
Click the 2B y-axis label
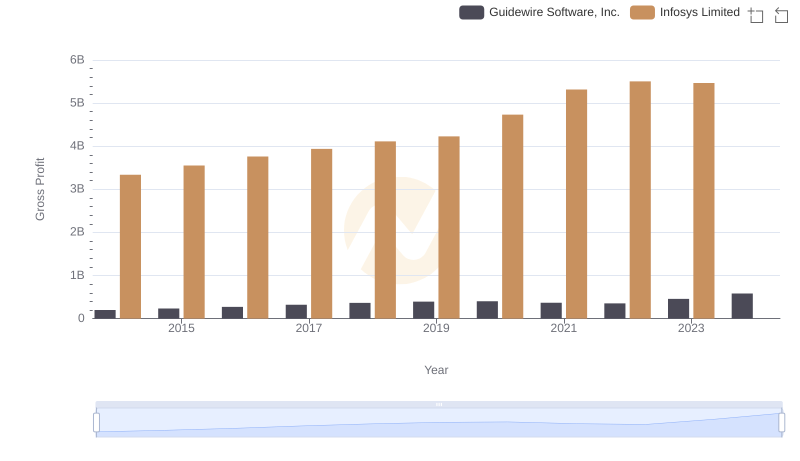click(77, 232)
